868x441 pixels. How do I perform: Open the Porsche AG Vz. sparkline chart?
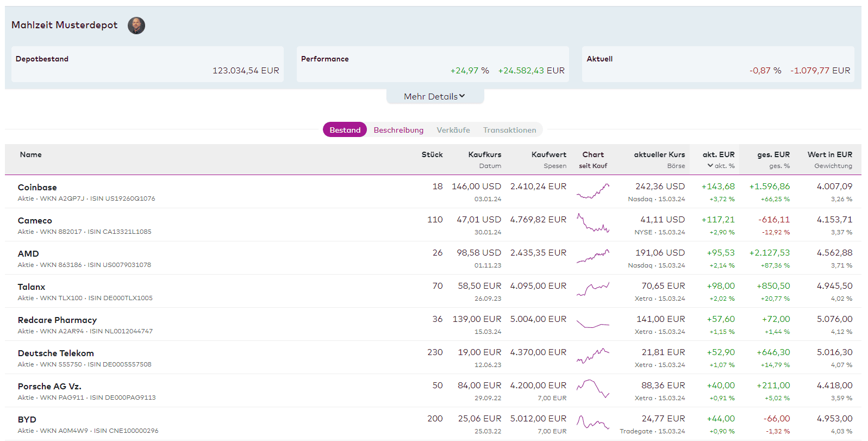tap(592, 389)
